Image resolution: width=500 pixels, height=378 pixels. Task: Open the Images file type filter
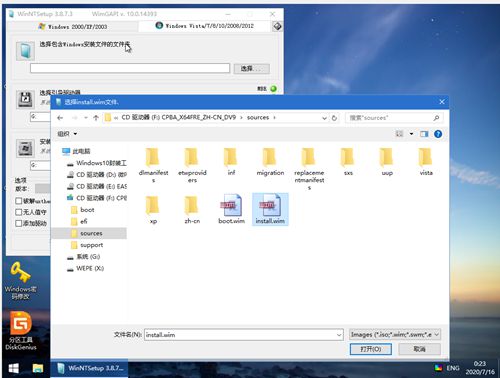[395, 334]
